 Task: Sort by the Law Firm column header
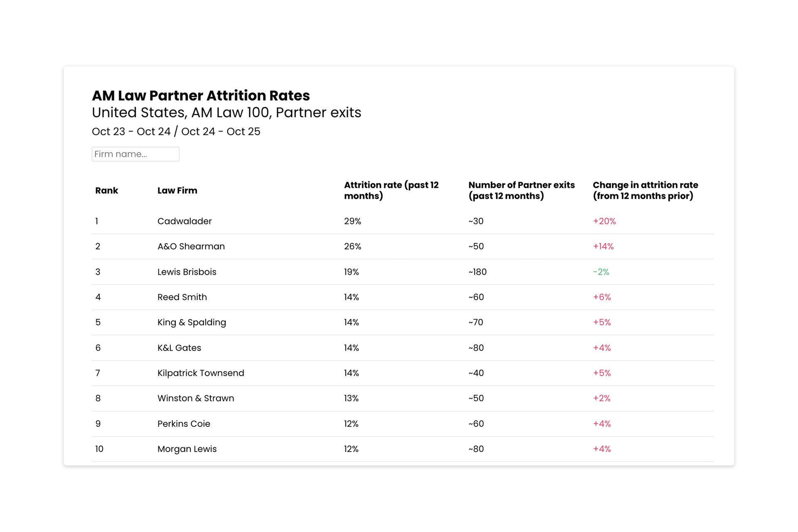pyautogui.click(x=177, y=190)
